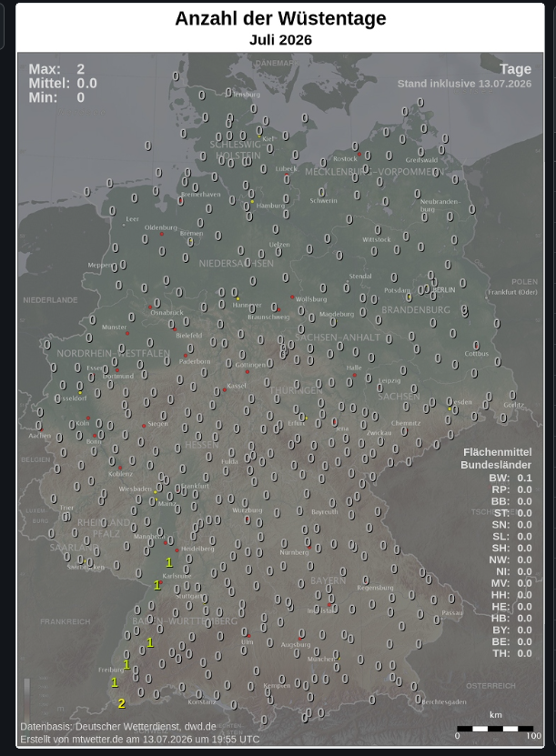556x756 pixels.
Task: Click the yellow station value '2' near Freiburg
Action: click(122, 704)
